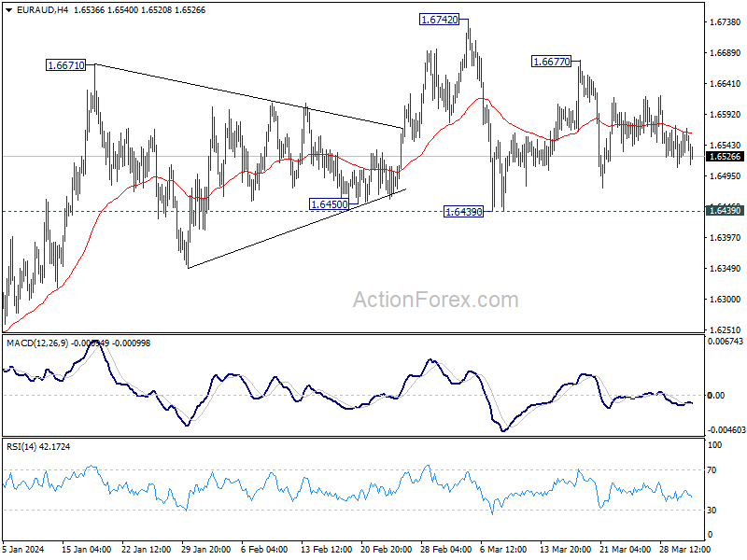Click the RSI scale level 70
Screen dimensions: 747x560
coord(712,470)
